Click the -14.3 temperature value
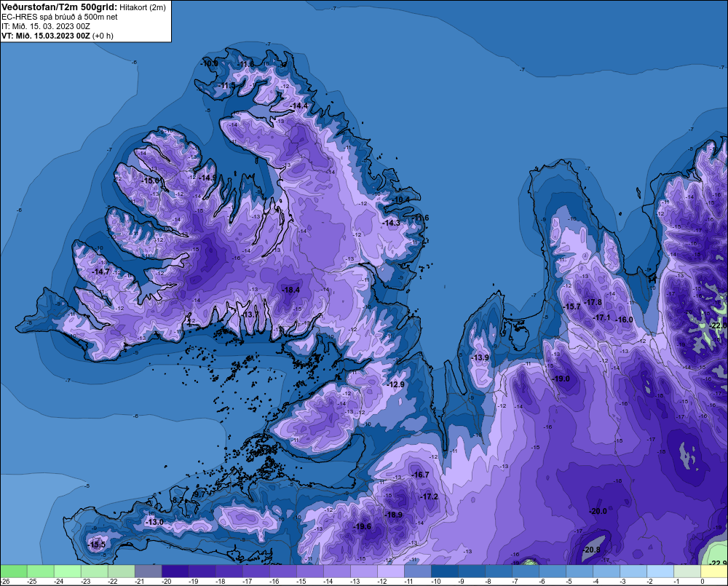 pos(392,223)
